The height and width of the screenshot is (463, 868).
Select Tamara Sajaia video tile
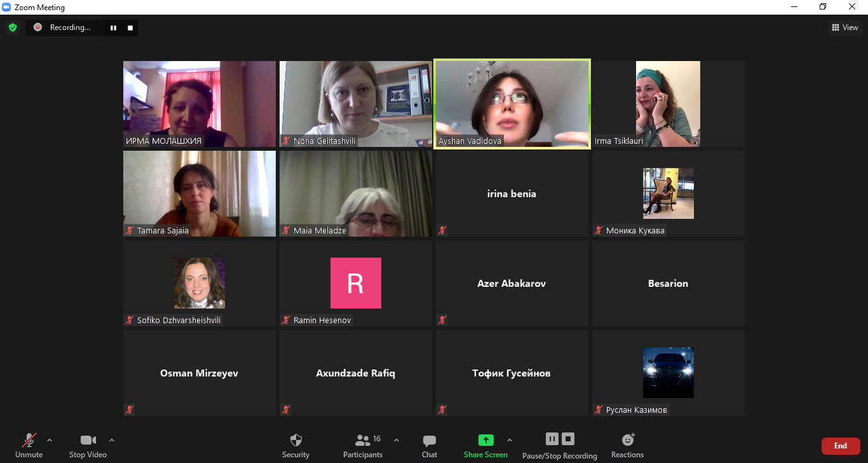click(x=200, y=194)
